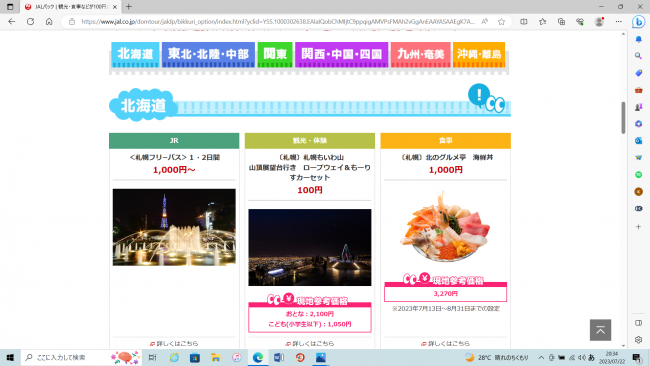The width and height of the screenshot is (650, 366).
Task: Add page to favorites star icon
Action: [x=502, y=22]
